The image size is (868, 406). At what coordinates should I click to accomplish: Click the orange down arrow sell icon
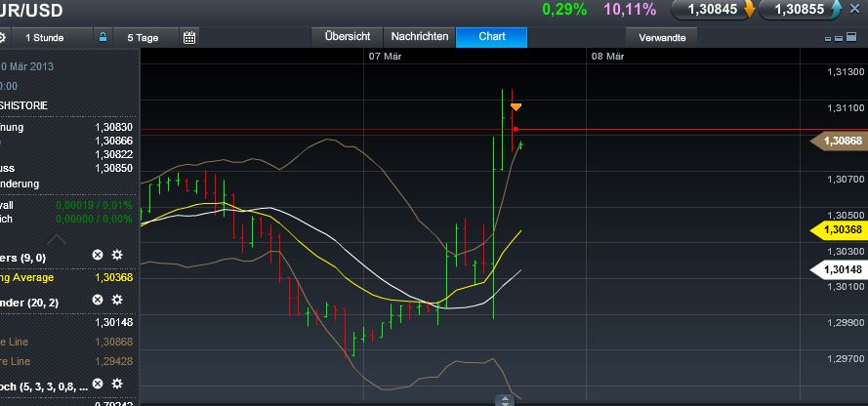tap(750, 9)
